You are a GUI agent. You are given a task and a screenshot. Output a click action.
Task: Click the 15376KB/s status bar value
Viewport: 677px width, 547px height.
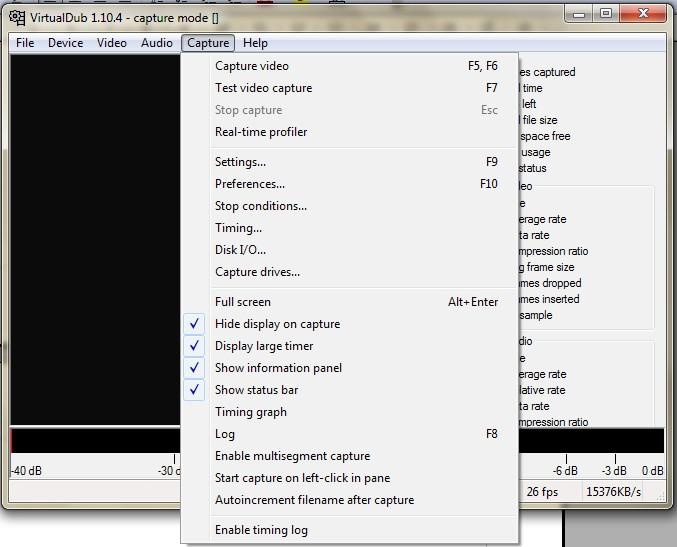[613, 492]
